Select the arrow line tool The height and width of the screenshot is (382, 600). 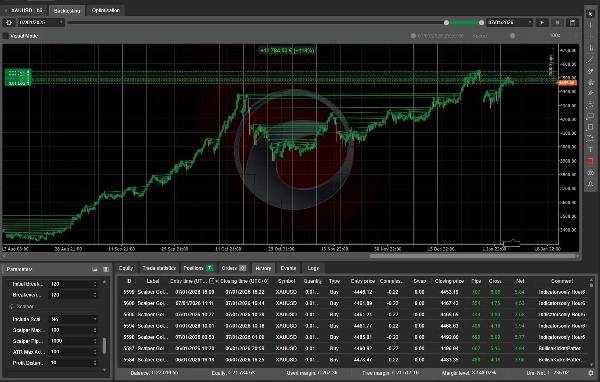590,138
